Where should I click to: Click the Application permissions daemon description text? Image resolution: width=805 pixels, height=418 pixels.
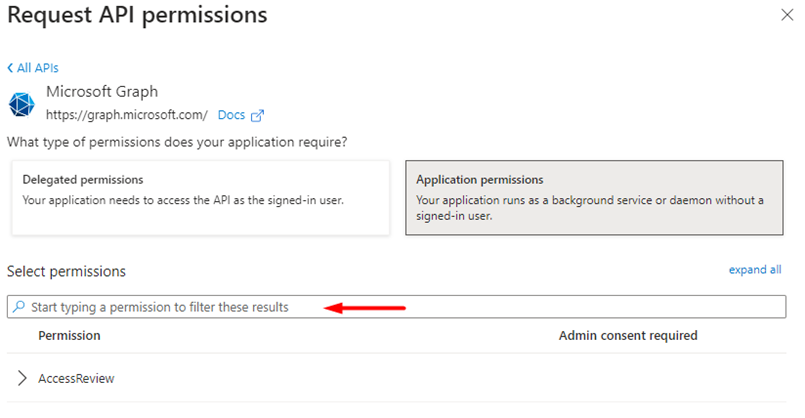pyautogui.click(x=589, y=208)
